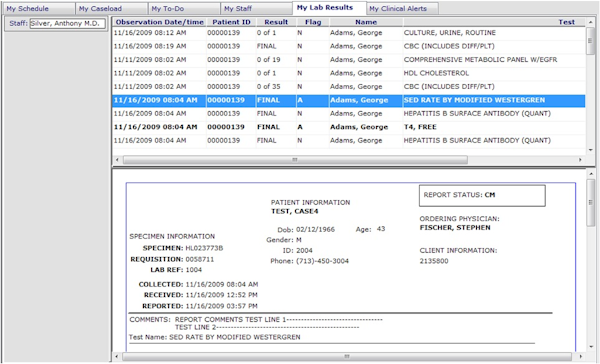Switch to the My Schedule tab
This screenshot has height=364, width=600.
[38, 8]
